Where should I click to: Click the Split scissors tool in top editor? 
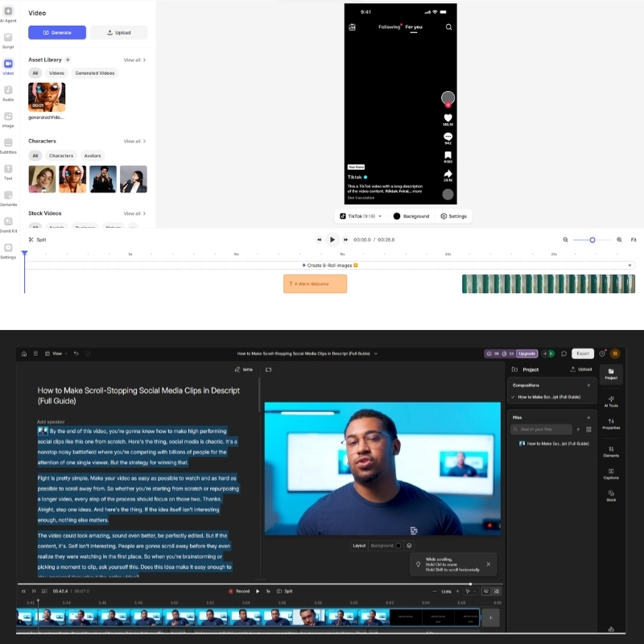[37, 239]
